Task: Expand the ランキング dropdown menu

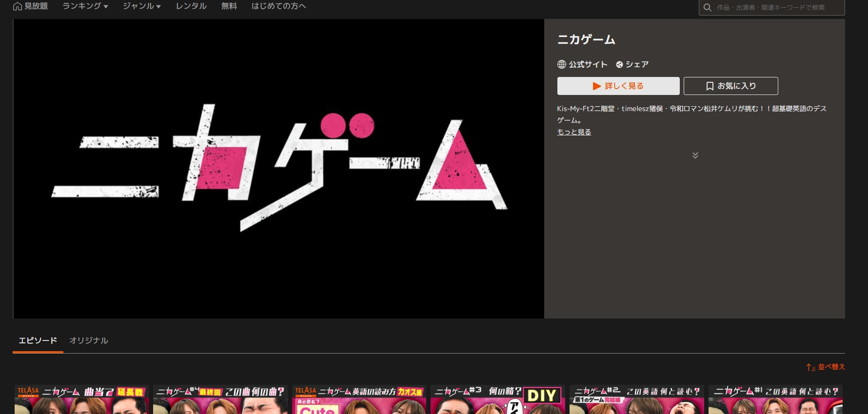Action: click(85, 6)
